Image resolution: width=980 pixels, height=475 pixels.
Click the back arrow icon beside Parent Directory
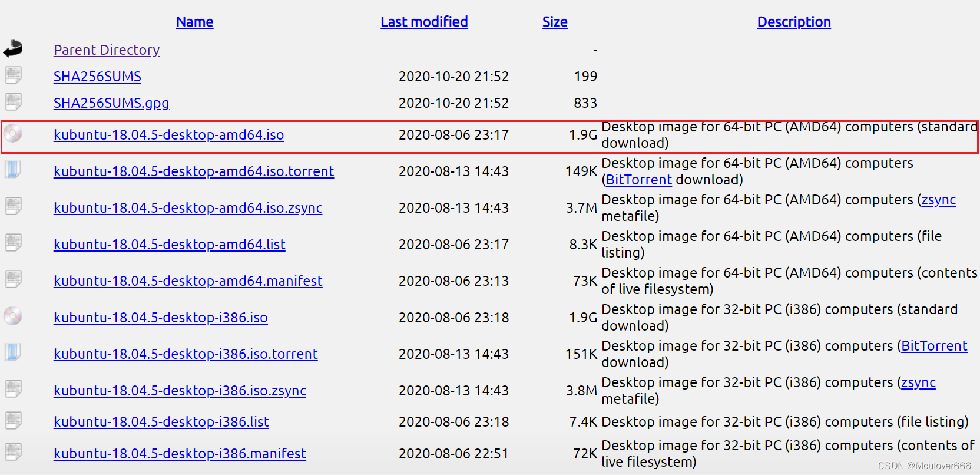pyautogui.click(x=13, y=49)
